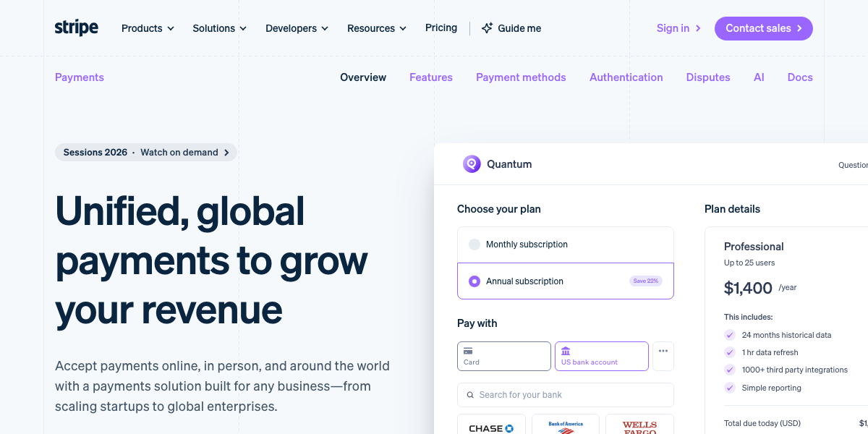The image size is (868, 434).
Task: Switch to the Authentication tab
Action: 626,77
